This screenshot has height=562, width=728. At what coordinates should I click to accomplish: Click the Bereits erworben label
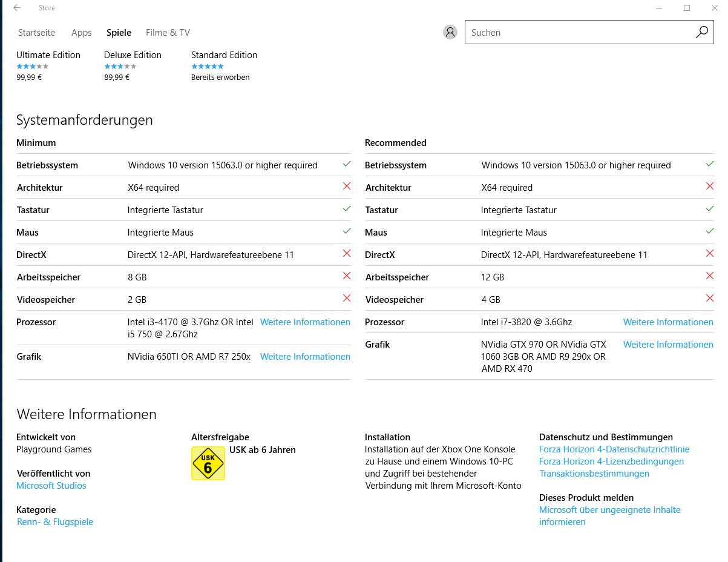[220, 78]
